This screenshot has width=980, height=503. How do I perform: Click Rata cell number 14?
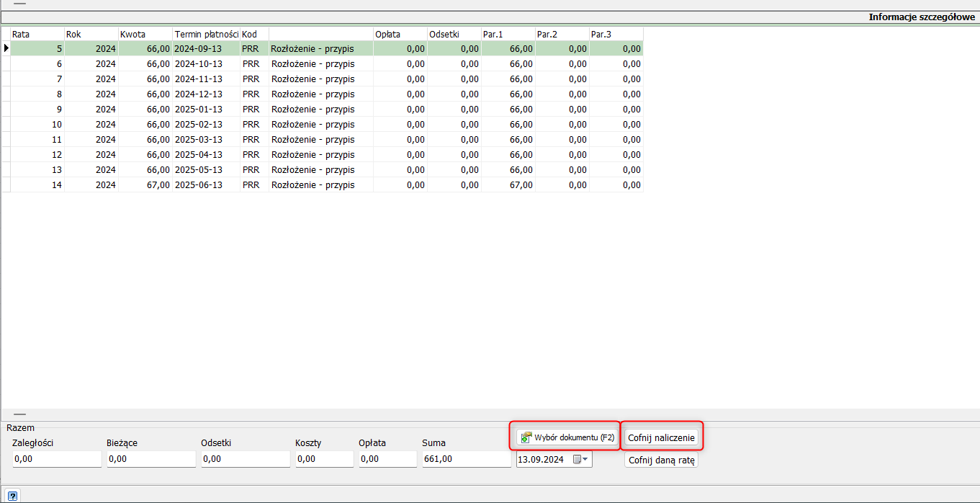pos(37,185)
